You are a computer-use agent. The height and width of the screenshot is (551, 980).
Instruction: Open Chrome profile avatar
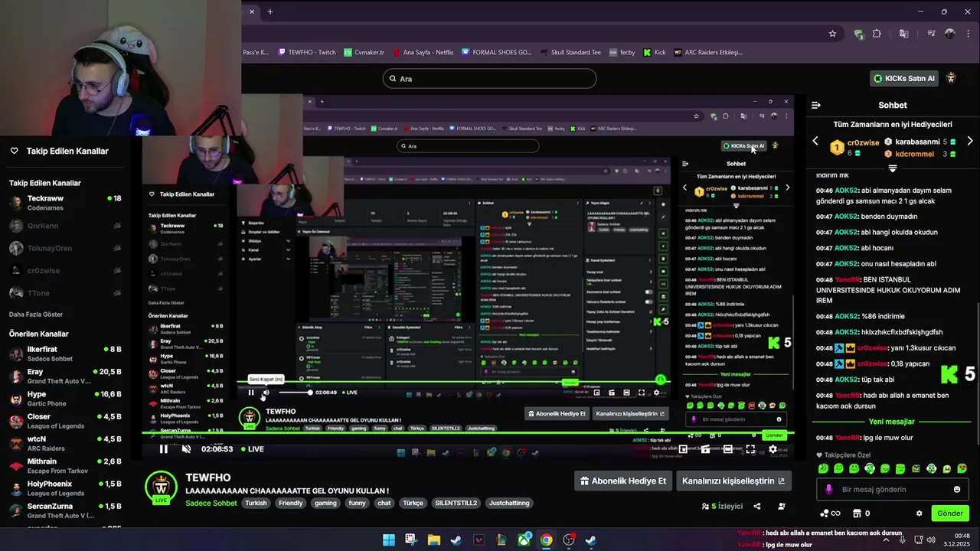click(x=950, y=34)
